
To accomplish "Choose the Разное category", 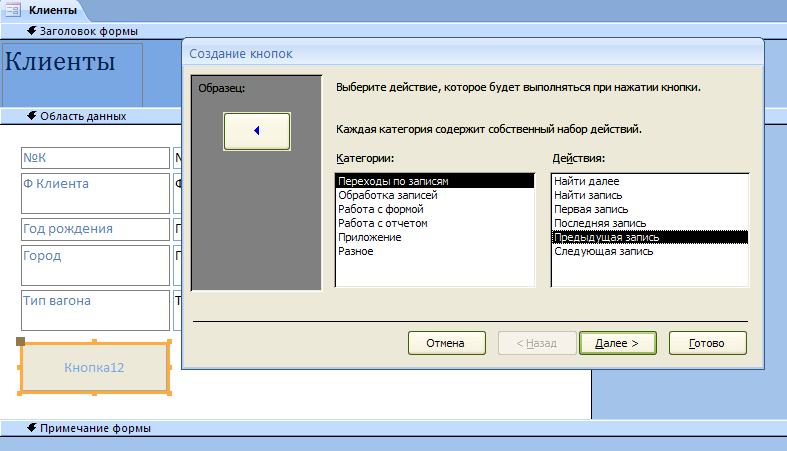I will point(435,251).
